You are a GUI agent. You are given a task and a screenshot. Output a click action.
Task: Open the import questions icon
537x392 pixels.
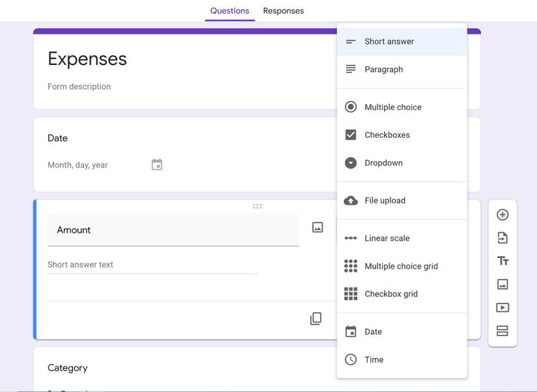[503, 237]
